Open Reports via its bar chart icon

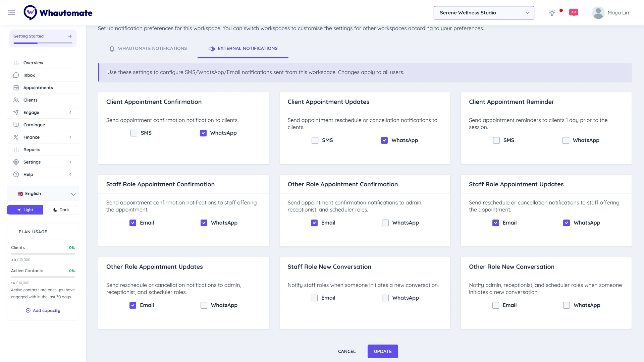pyautogui.click(x=16, y=150)
